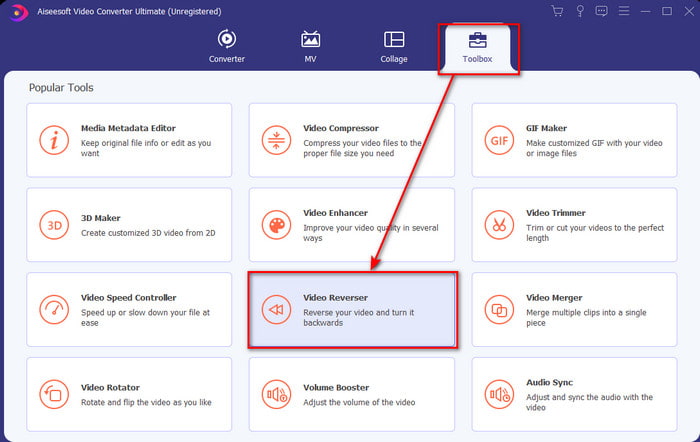Screen dimensions: 700x442
Task: Click the GIF Maker icon
Action: (x=499, y=140)
